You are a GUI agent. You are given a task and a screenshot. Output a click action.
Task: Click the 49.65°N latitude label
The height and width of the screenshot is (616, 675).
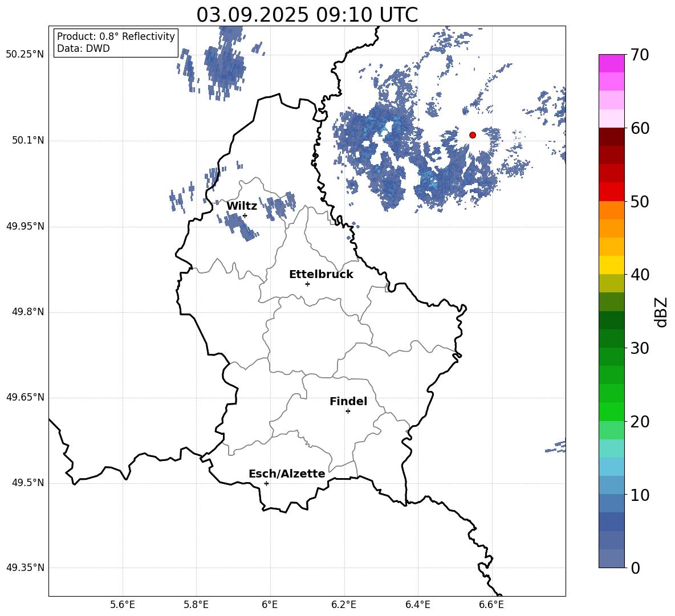[x=25, y=397]
